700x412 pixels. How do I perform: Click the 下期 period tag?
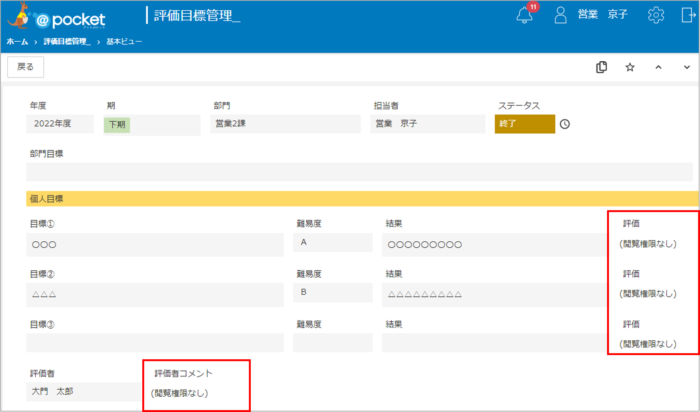pos(117,125)
